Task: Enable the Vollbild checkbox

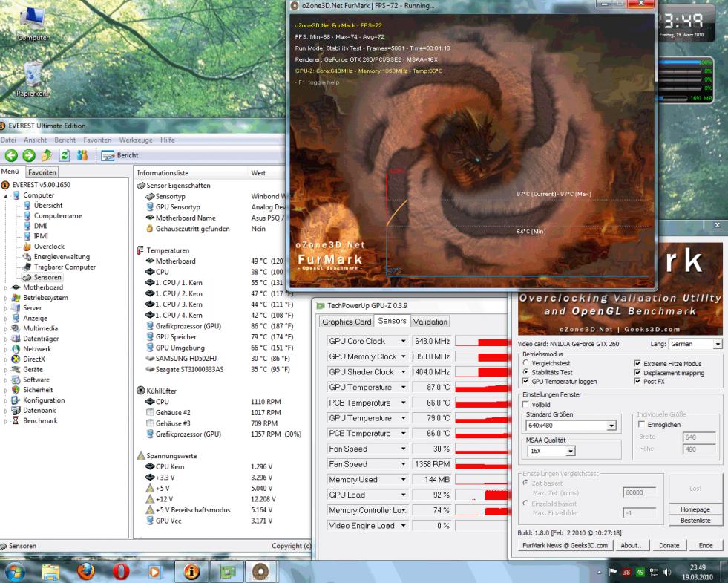Action: coord(525,405)
